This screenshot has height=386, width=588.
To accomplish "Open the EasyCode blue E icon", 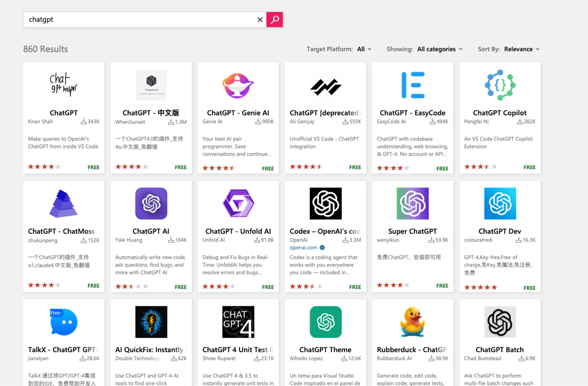I will (413, 85).
